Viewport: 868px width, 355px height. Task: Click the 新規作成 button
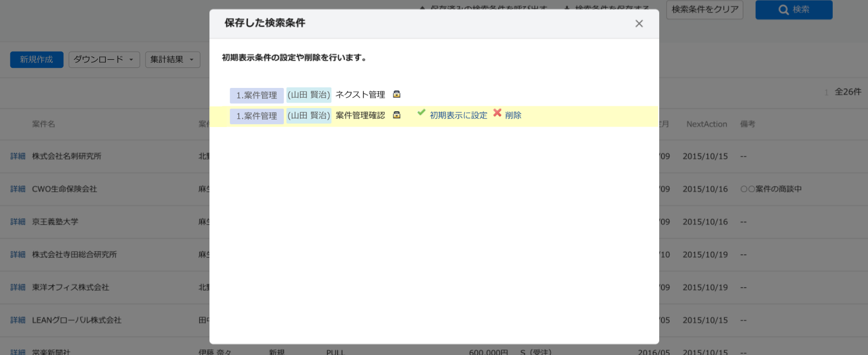[x=37, y=60]
